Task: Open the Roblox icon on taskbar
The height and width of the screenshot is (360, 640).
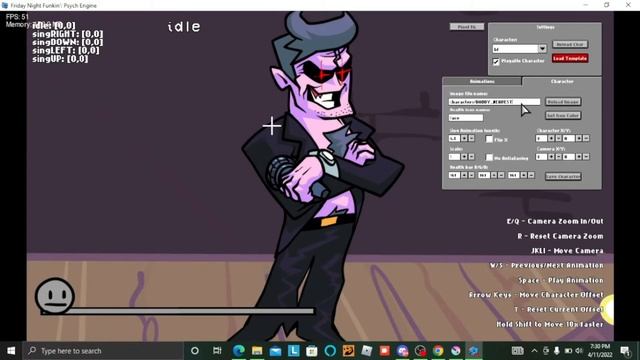Action: (367, 351)
